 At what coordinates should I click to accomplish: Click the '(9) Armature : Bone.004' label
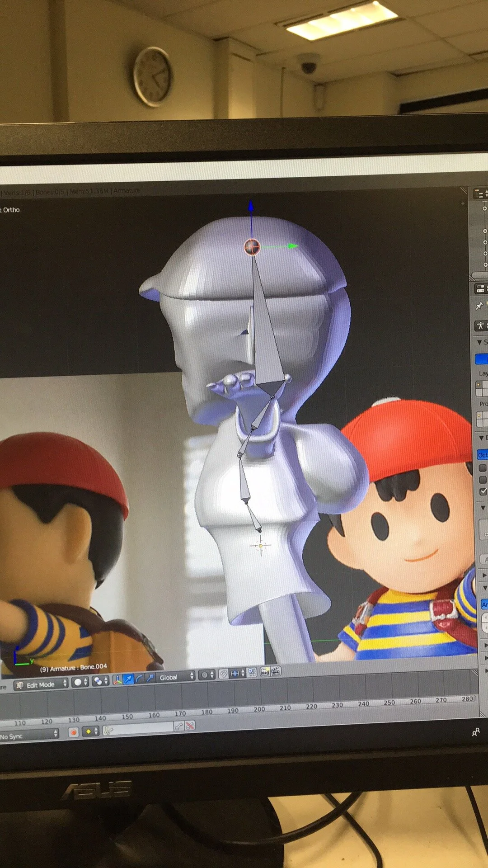click(x=74, y=668)
